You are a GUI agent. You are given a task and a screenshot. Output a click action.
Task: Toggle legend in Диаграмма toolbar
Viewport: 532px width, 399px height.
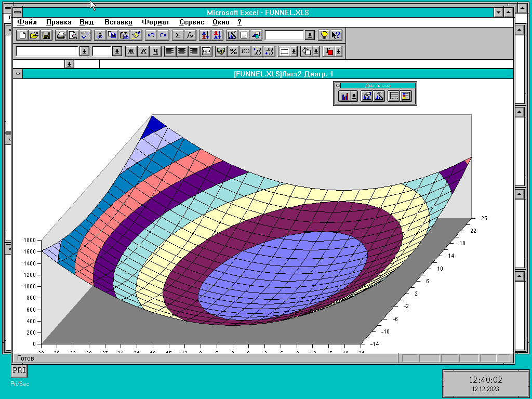(406, 96)
